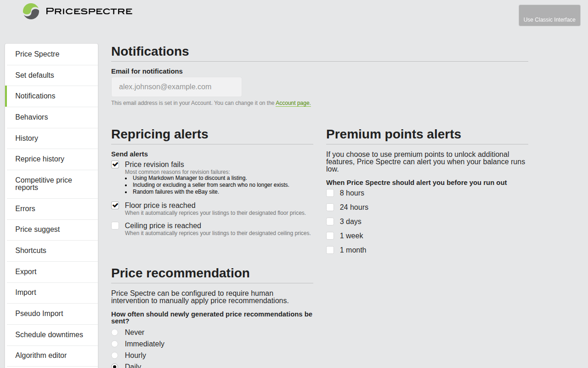Switch to the Errors section

[x=25, y=208]
